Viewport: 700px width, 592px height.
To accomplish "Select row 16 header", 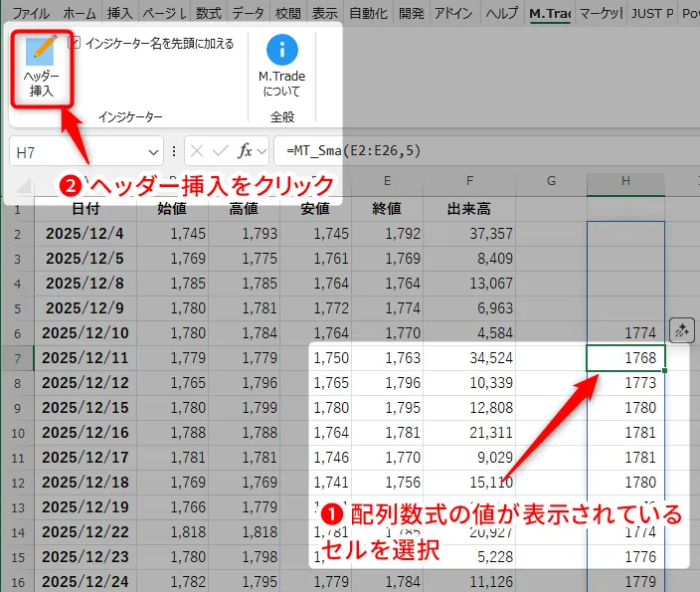I will tap(18, 582).
